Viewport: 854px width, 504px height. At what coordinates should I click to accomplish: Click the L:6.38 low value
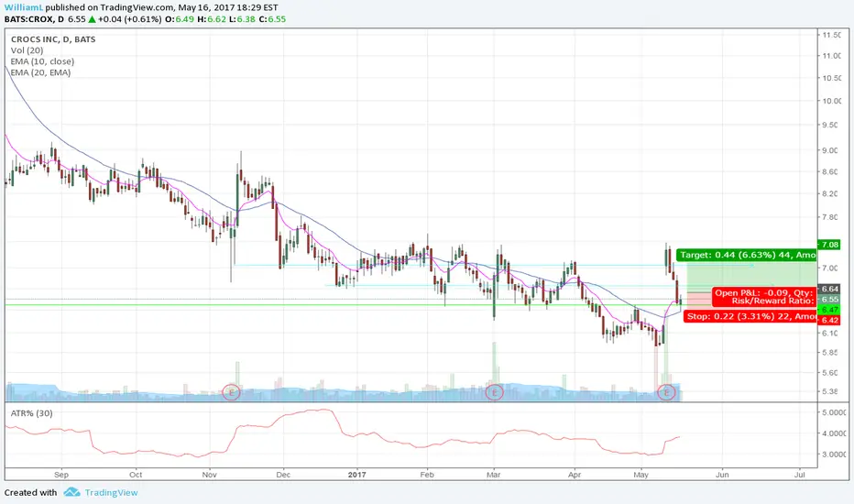coord(243,19)
